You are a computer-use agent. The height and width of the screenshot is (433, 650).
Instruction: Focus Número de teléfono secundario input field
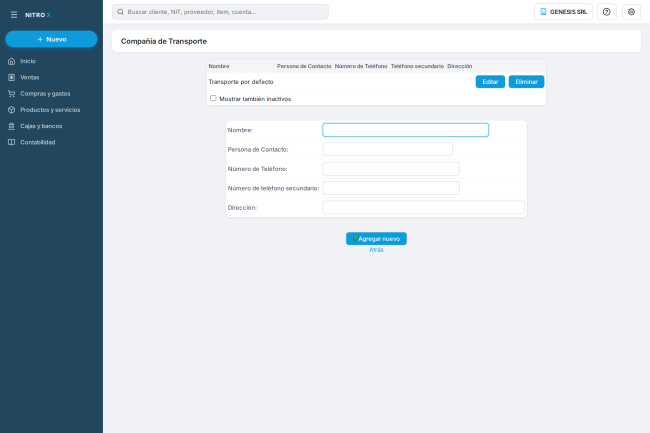[391, 188]
